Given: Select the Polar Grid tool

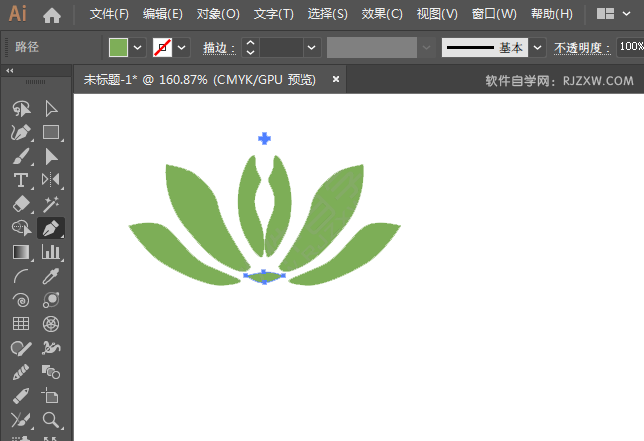Looking at the screenshot, I should point(51,324).
